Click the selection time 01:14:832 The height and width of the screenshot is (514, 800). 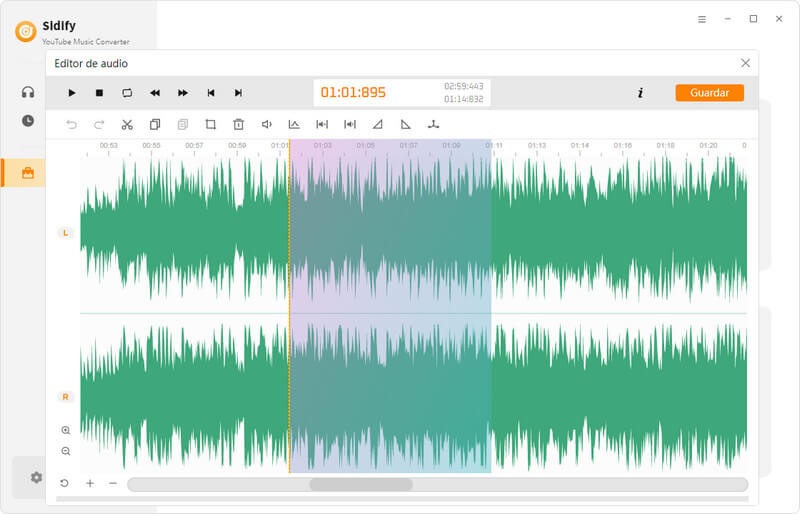463,99
